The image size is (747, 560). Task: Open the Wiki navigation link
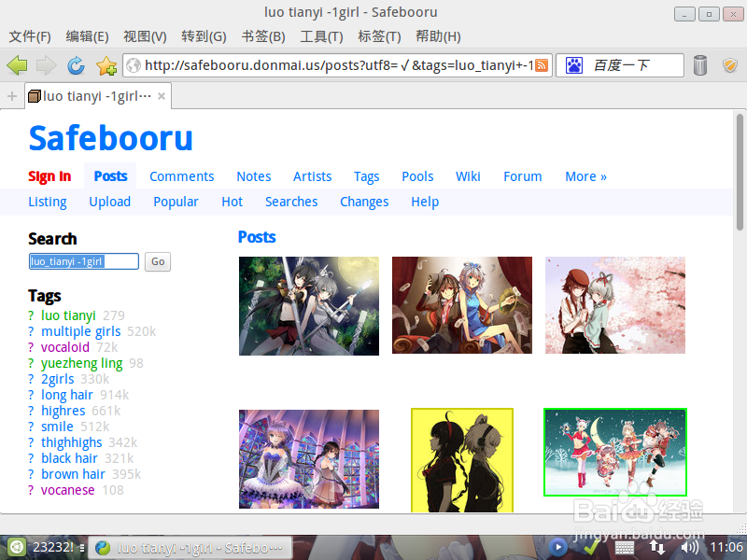point(468,176)
